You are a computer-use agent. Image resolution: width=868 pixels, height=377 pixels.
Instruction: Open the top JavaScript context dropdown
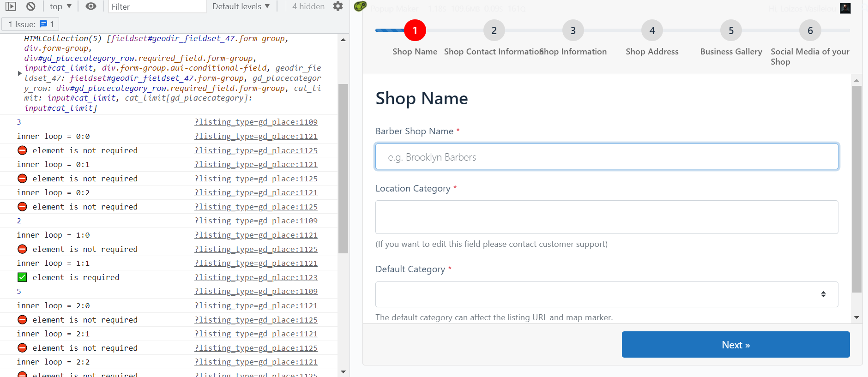point(60,6)
